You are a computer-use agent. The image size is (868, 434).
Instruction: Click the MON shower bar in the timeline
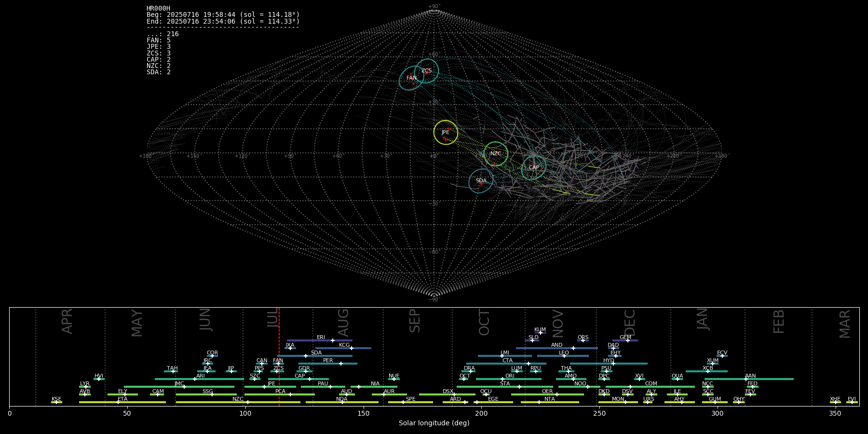618,402
